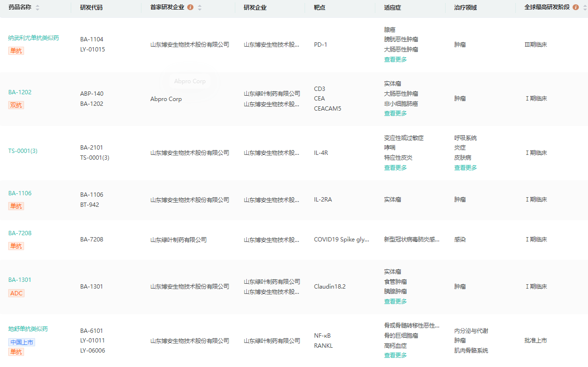Image resolution: width=588 pixels, height=367 pixels.
Task: Click the IL-4R target cell
Action: point(321,153)
